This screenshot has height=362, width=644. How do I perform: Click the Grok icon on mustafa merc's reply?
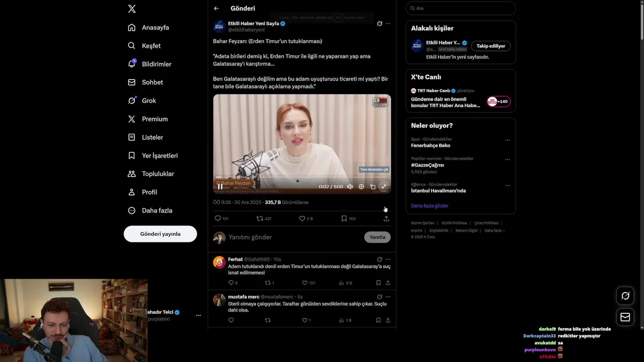379,297
